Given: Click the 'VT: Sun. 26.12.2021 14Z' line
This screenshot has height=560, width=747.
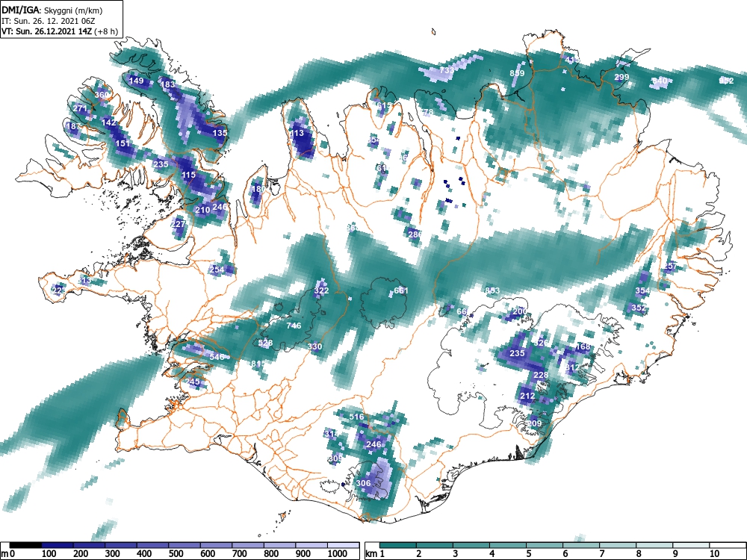Looking at the screenshot, I should [48, 31].
